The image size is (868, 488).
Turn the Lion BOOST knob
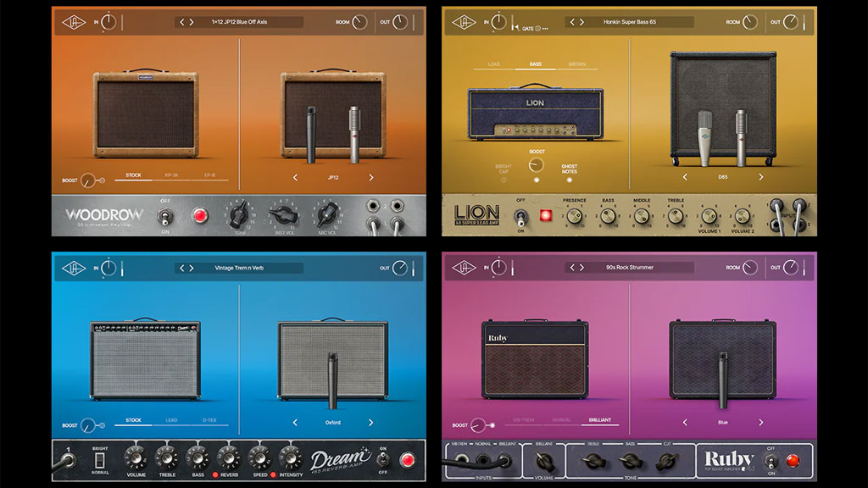click(x=536, y=164)
